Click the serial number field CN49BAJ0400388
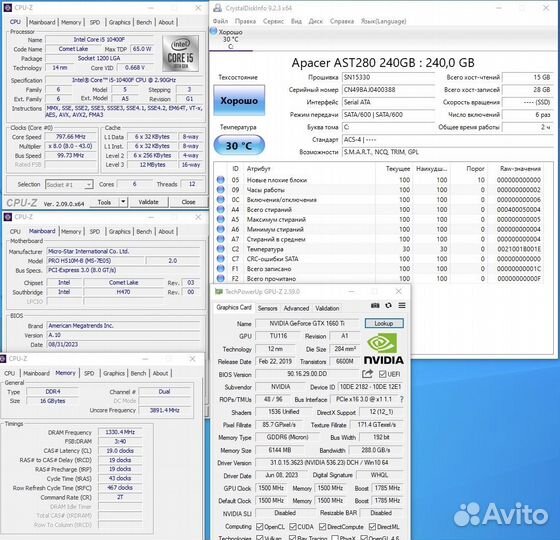Viewport: 560px width, 540px height. point(388,90)
